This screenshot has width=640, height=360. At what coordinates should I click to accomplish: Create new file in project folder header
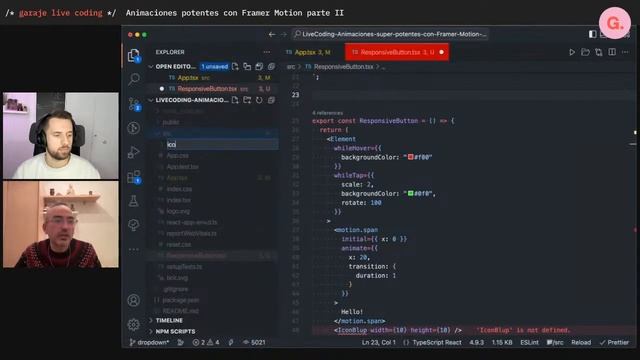(235, 100)
